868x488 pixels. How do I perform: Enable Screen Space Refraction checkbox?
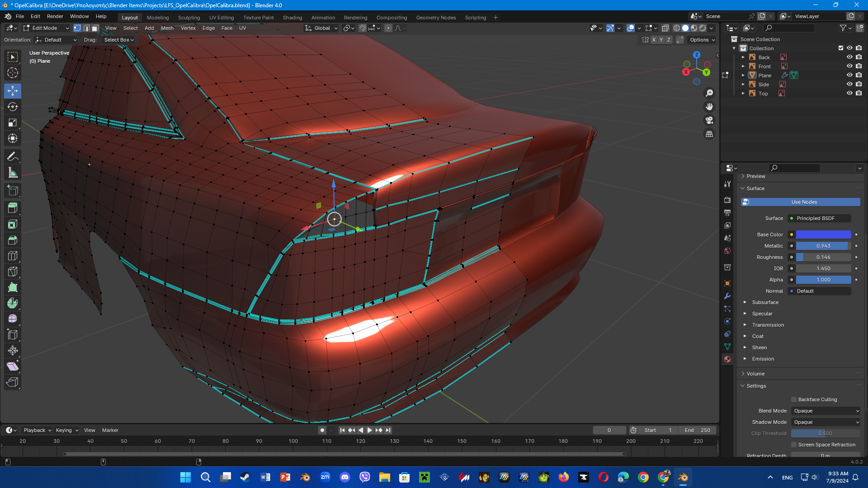[x=794, y=445]
